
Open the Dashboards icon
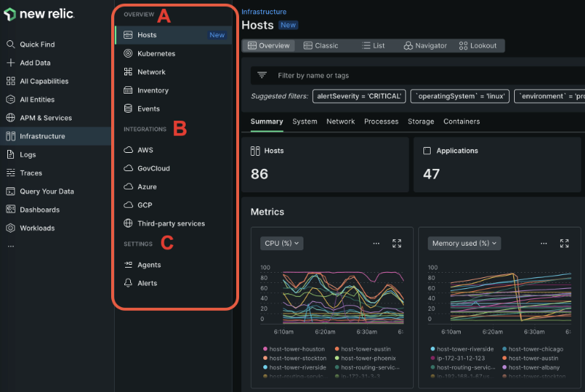click(10, 210)
